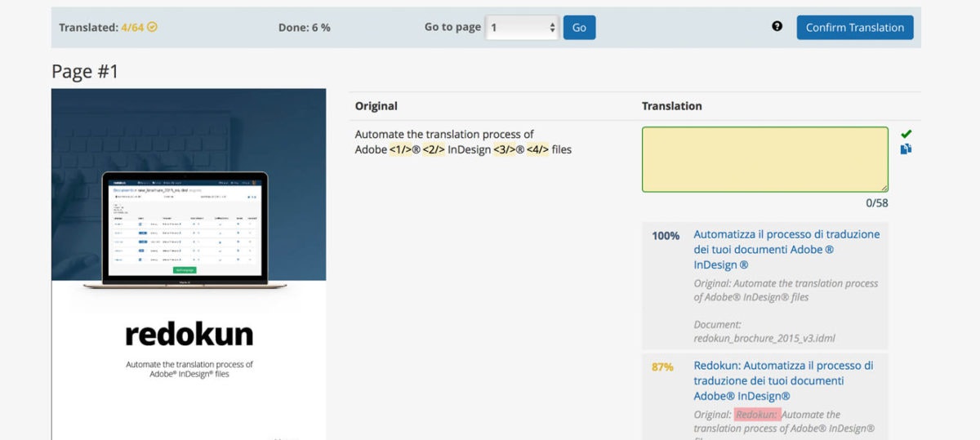This screenshot has height=440, width=980.
Task: Click the green checkmark to confirm segment
Action: (x=906, y=134)
